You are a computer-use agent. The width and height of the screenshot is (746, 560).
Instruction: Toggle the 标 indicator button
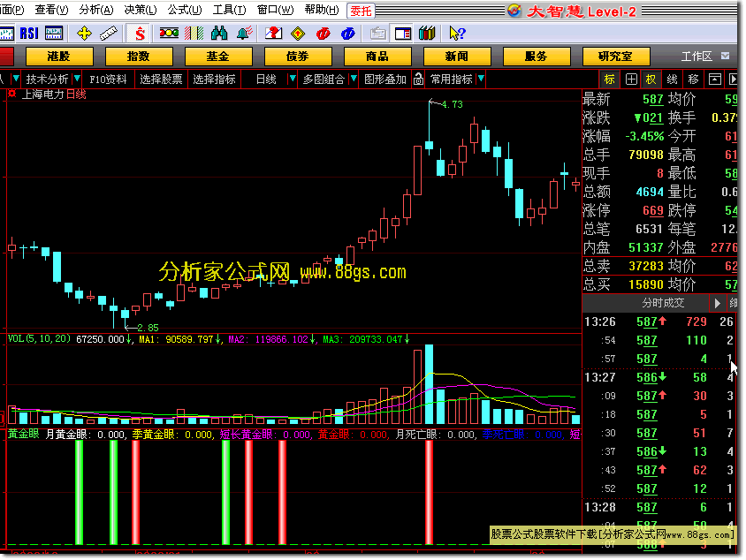click(610, 79)
